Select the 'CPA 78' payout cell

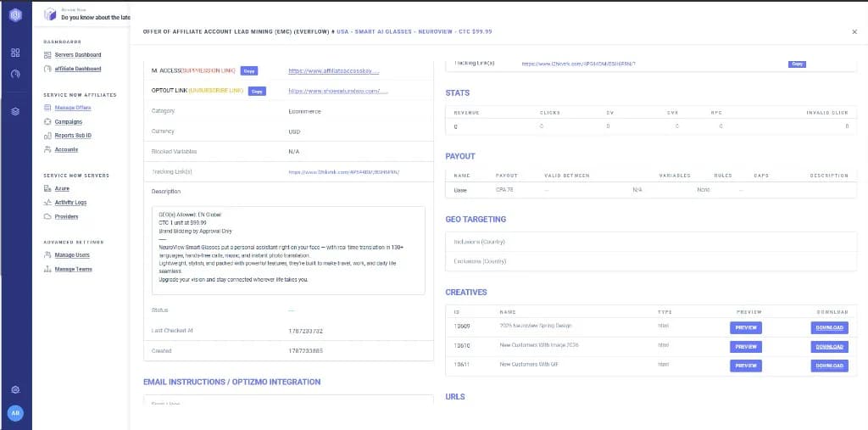[x=504, y=190]
